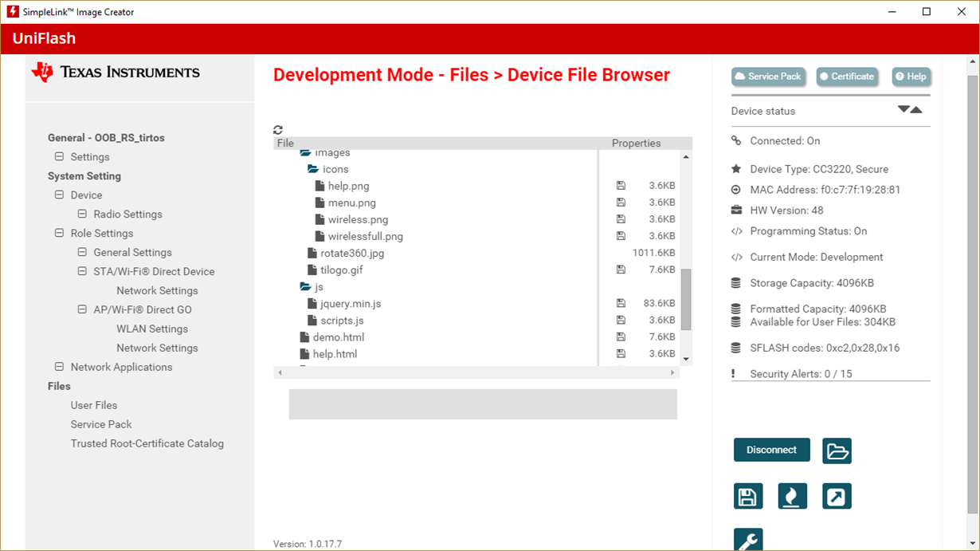Collapse the Role Settings node
980x551 pixels.
coord(59,233)
